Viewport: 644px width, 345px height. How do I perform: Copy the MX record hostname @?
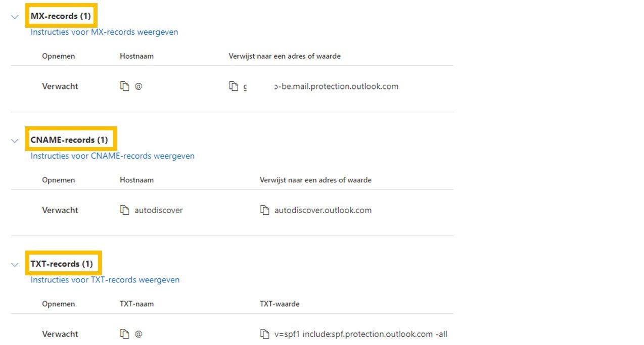[124, 86]
